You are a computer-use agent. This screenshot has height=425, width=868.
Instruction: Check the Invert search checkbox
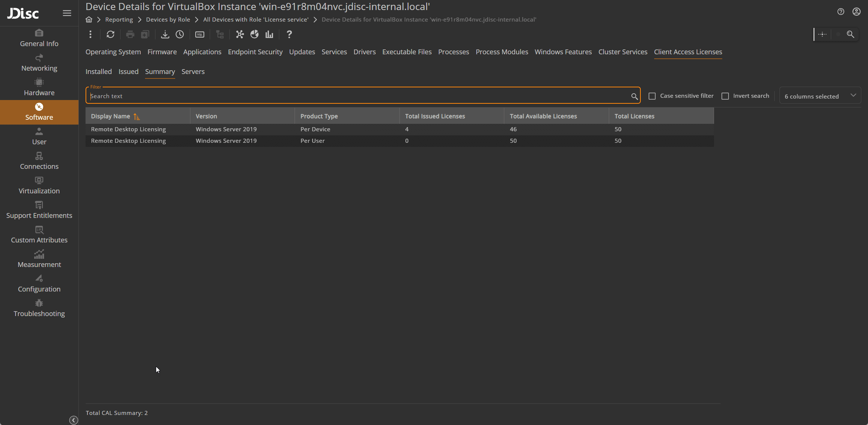point(725,96)
